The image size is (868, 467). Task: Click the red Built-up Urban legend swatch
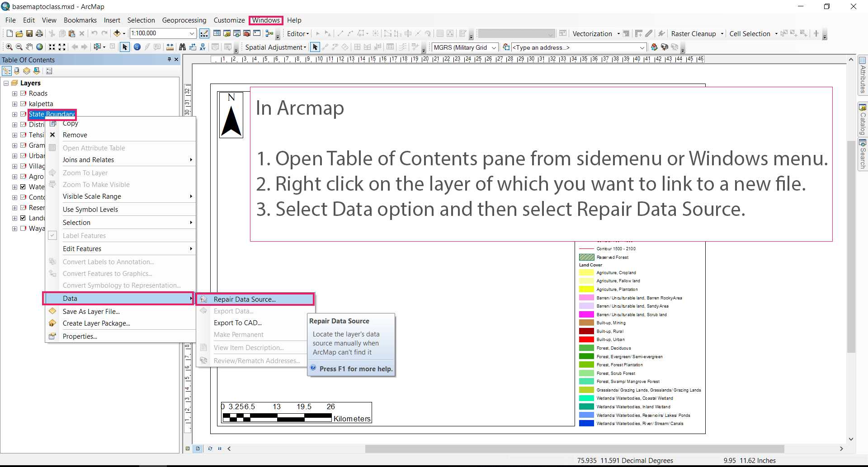point(586,340)
